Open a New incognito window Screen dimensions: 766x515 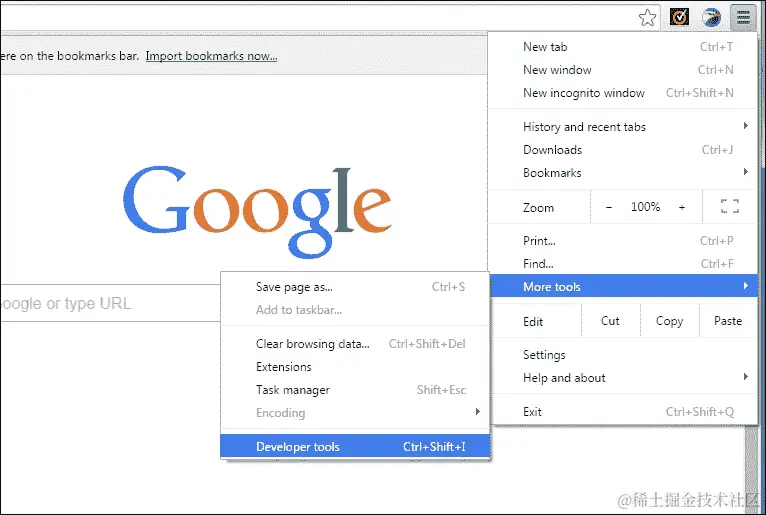623,93
